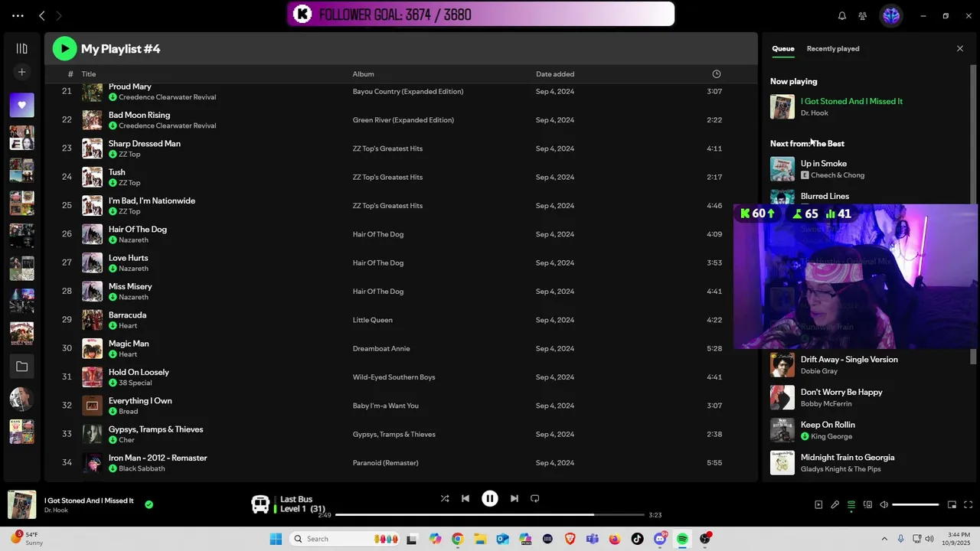The width and height of the screenshot is (980, 551).
Task: Open TikTok from the taskbar
Action: (637, 539)
